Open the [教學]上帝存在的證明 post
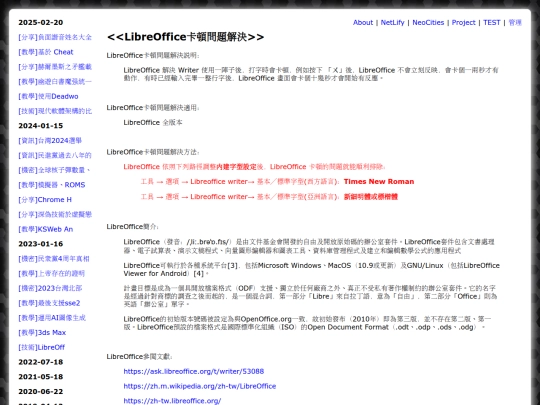Image resolution: width=540 pixels, height=405 pixels. 52,273
